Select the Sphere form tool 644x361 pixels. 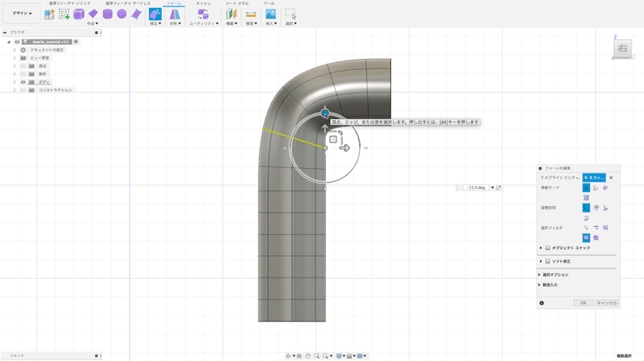click(x=122, y=14)
